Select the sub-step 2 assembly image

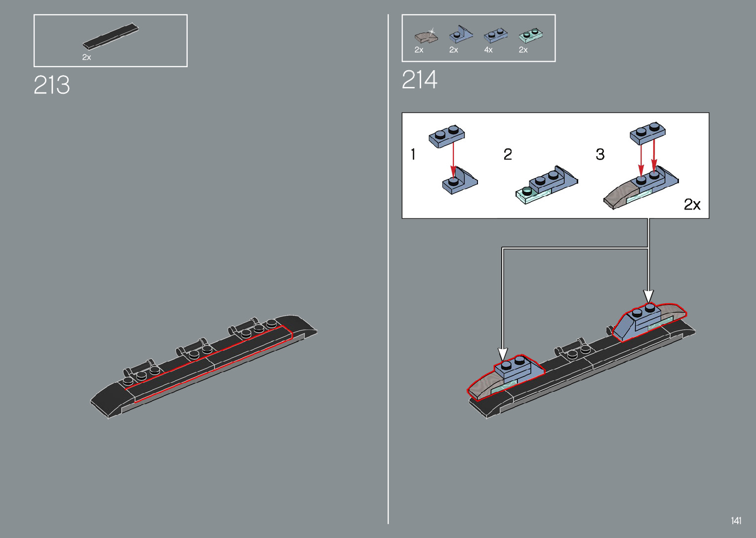pyautogui.click(x=546, y=185)
